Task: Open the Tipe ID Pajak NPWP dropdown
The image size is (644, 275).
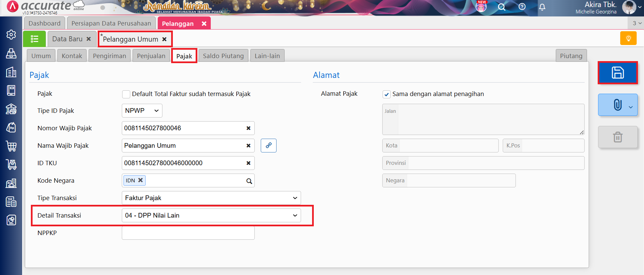Action: [x=142, y=111]
